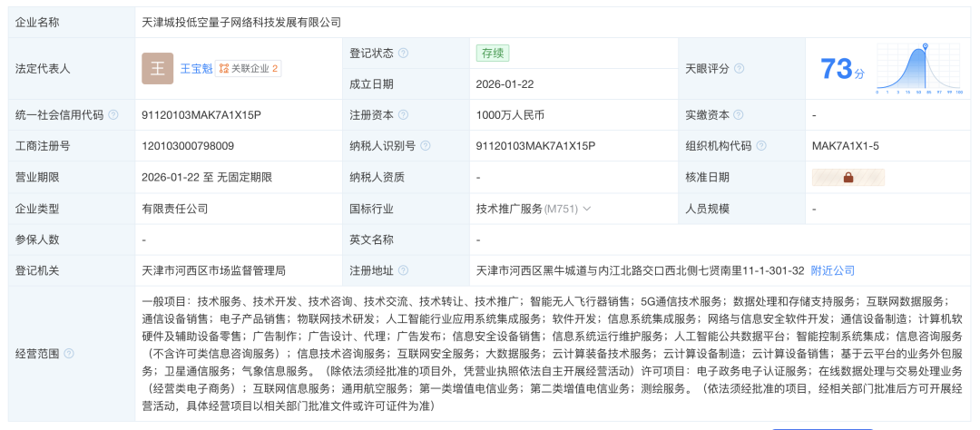Open legal representative 王宝魁's profile link
Screen dimensions: 980x430
click(195, 69)
